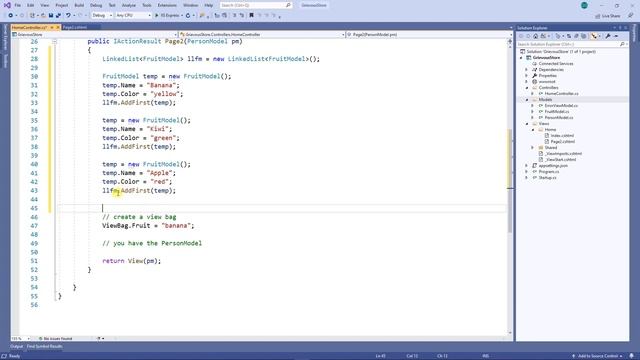
Task: Select Index.cshtml file
Action: coord(562,136)
